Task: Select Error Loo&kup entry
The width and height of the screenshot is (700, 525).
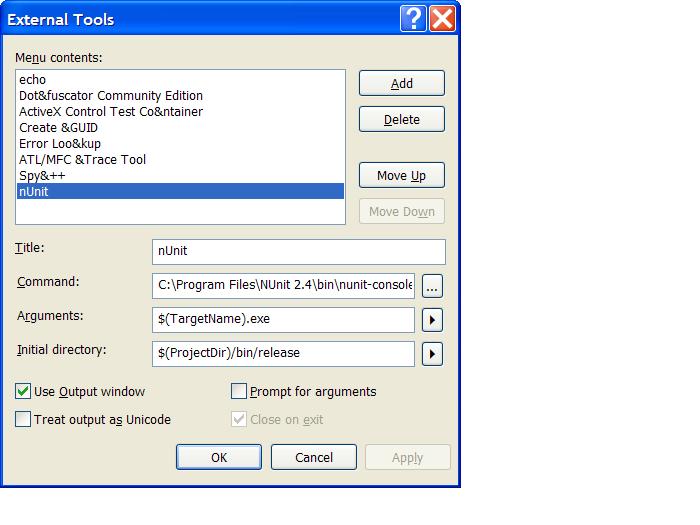Action: [x=180, y=144]
